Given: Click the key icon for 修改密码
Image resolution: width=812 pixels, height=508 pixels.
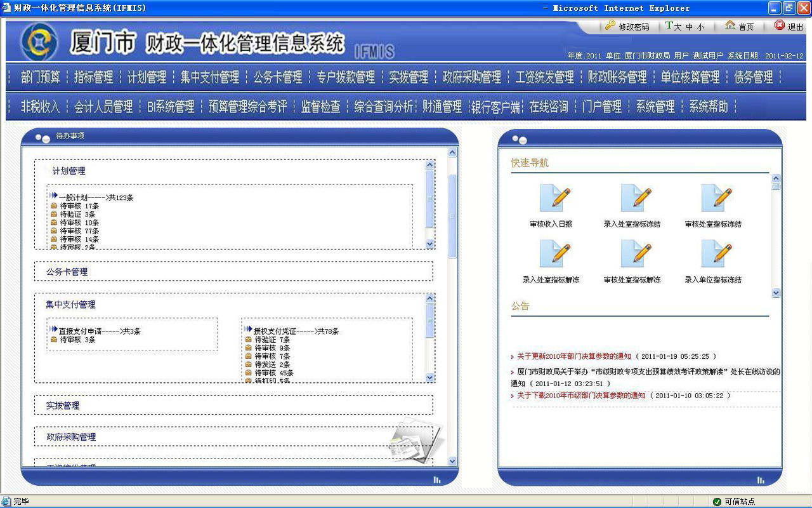Looking at the screenshot, I should (x=610, y=26).
